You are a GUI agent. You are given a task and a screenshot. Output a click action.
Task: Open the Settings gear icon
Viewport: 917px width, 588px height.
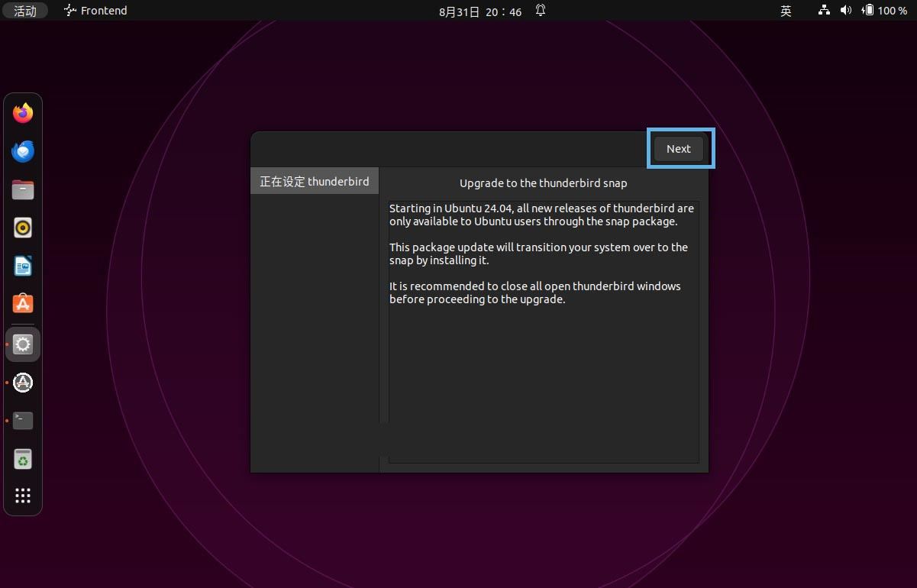coord(23,344)
